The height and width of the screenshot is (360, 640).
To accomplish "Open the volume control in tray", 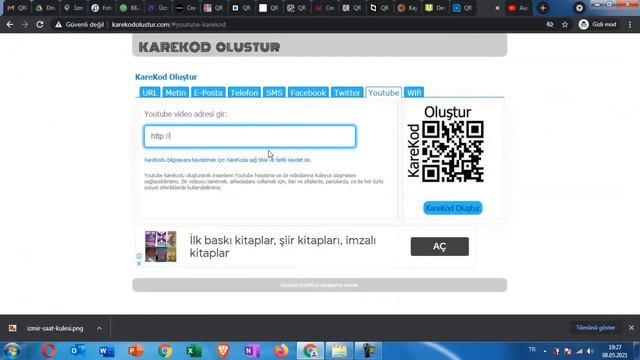I will (x=590, y=351).
